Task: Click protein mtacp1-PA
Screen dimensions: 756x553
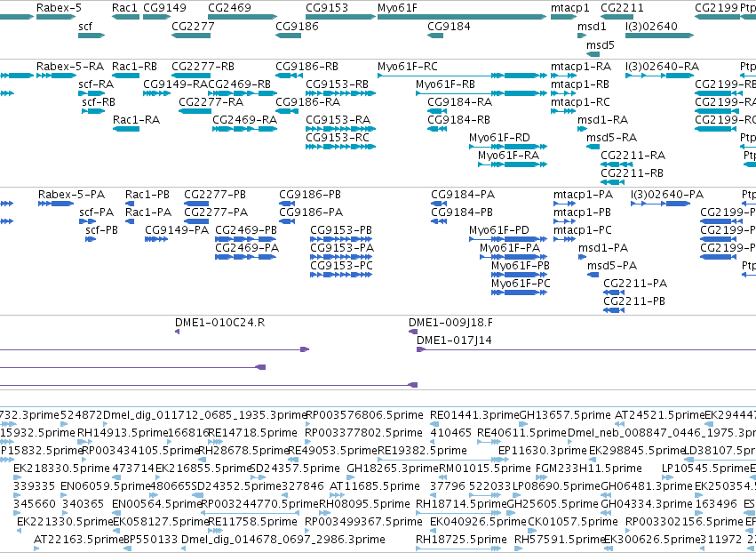Action: (564, 204)
